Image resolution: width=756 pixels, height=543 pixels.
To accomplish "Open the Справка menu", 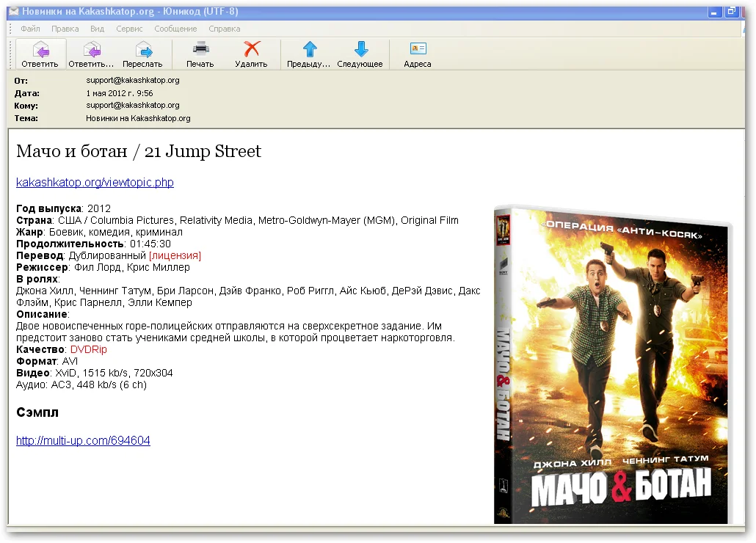I will (224, 29).
